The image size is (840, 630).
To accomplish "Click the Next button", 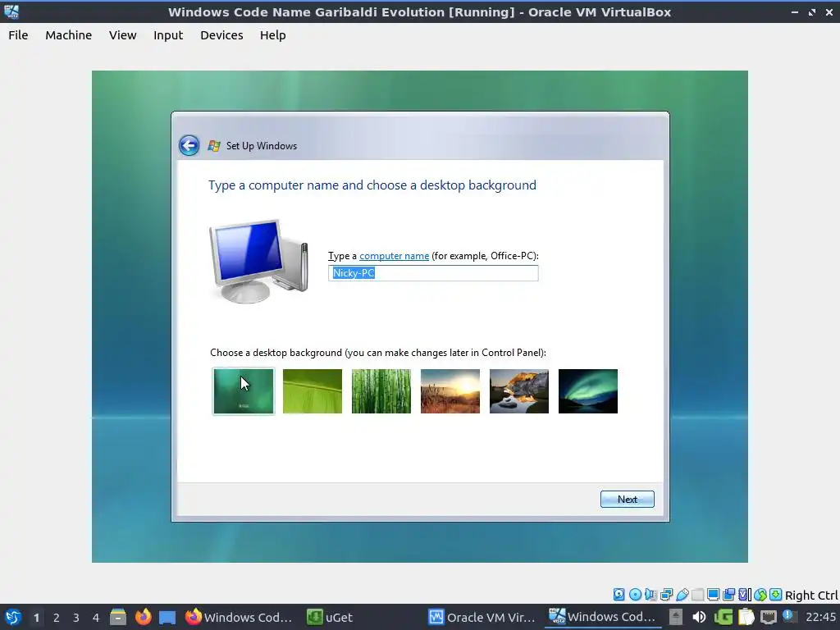I will (x=628, y=500).
